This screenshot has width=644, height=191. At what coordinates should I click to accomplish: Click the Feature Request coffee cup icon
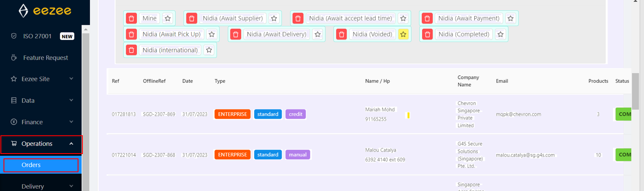14,57
